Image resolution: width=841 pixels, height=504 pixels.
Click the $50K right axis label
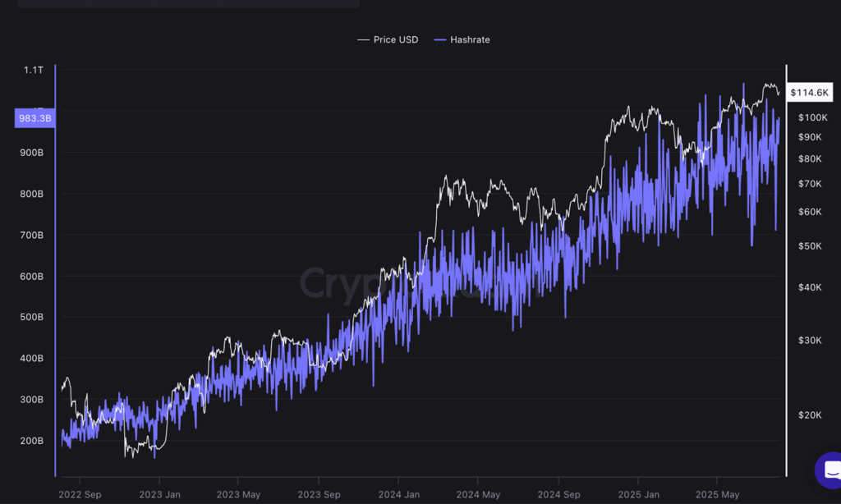[810, 246]
